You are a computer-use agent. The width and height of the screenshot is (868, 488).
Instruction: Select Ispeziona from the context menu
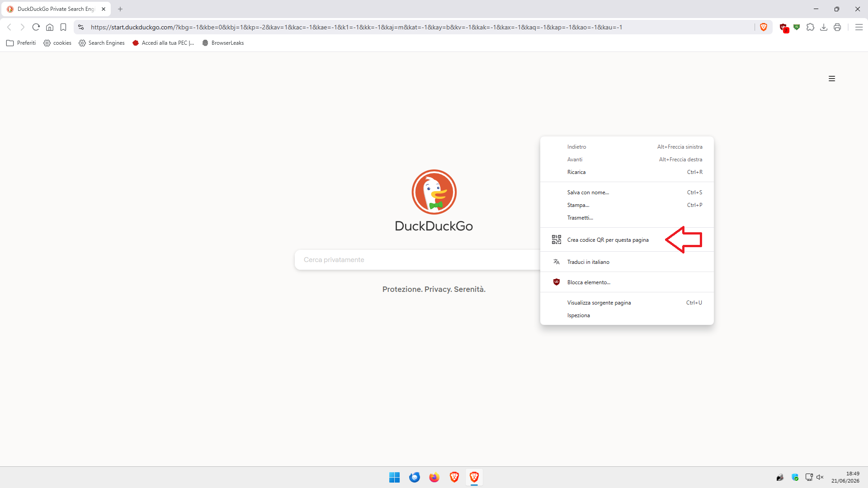pyautogui.click(x=627, y=315)
